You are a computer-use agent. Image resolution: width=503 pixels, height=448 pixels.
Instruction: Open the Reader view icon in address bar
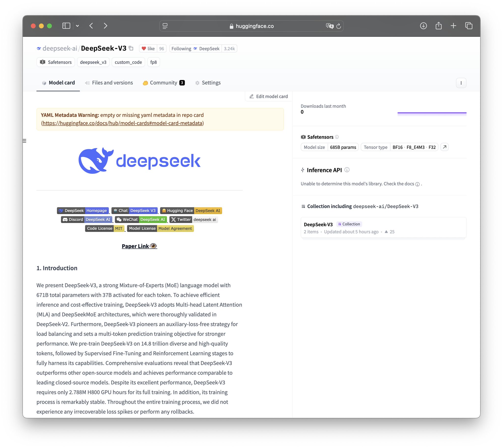coord(165,26)
